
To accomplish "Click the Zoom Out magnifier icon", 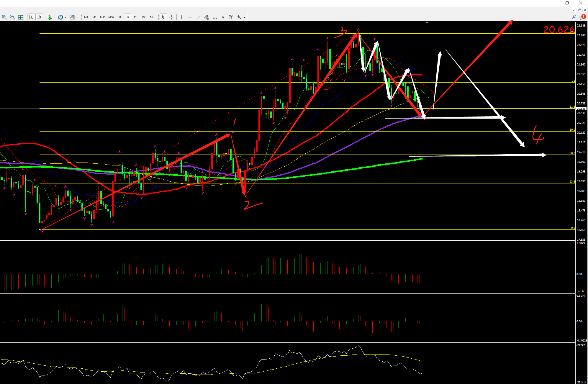I will [x=12, y=17].
